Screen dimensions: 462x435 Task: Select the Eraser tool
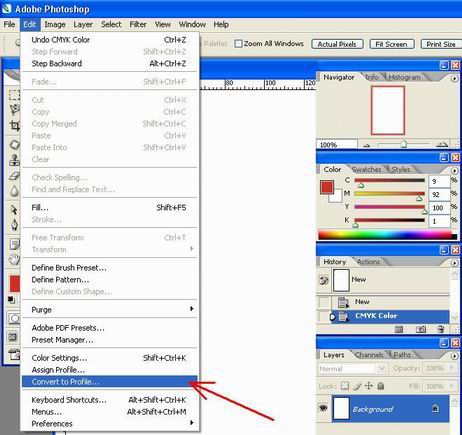[14, 176]
